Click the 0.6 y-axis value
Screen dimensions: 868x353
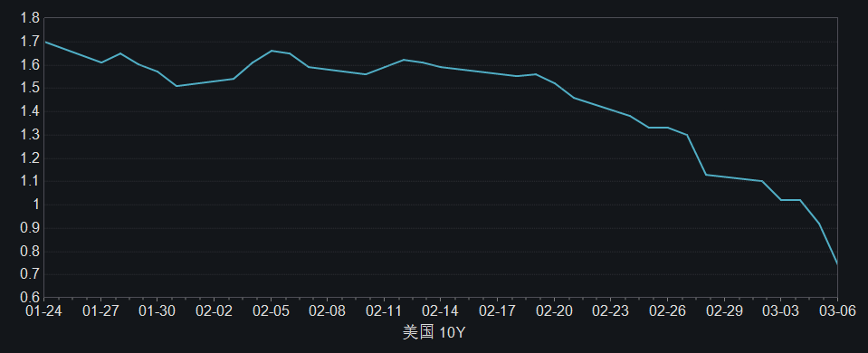(29, 298)
